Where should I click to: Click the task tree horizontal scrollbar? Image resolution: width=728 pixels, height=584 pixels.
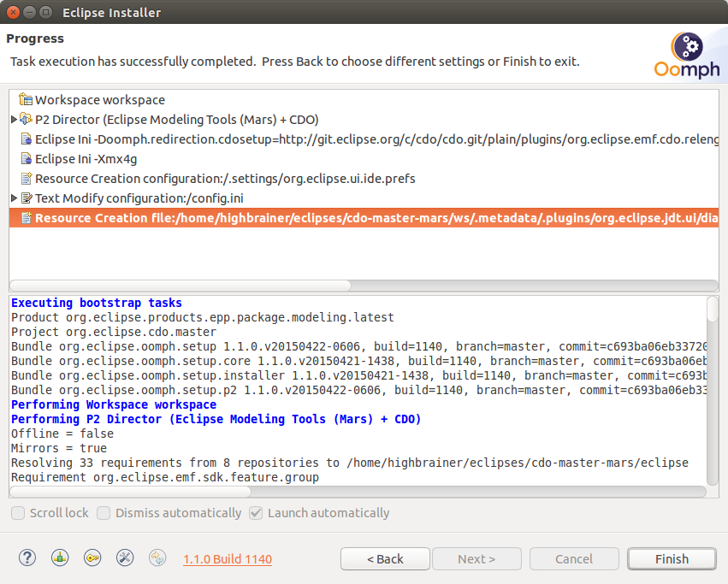pos(181,285)
